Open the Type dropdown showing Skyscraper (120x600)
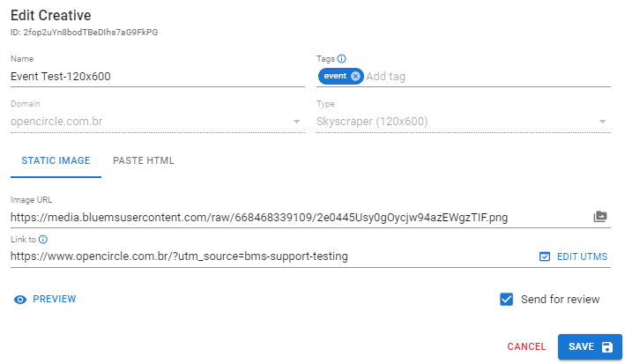625x364 pixels. pyautogui.click(x=603, y=122)
